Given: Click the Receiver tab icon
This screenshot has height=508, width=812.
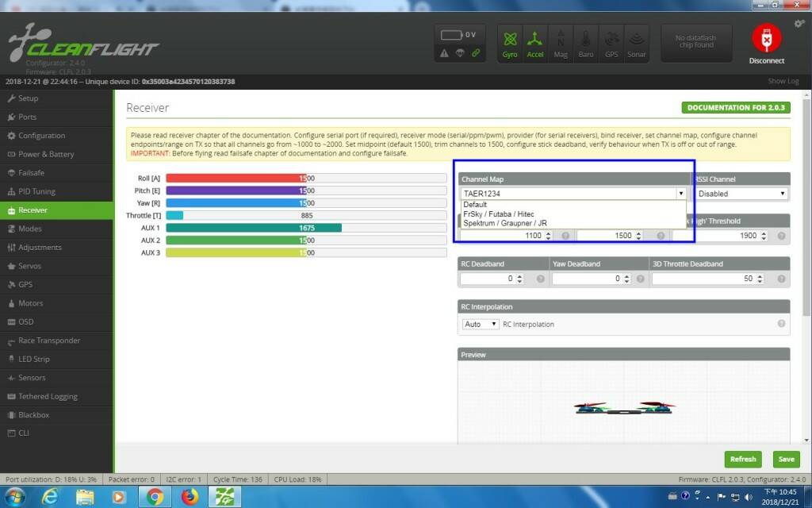Looking at the screenshot, I should 11,210.
